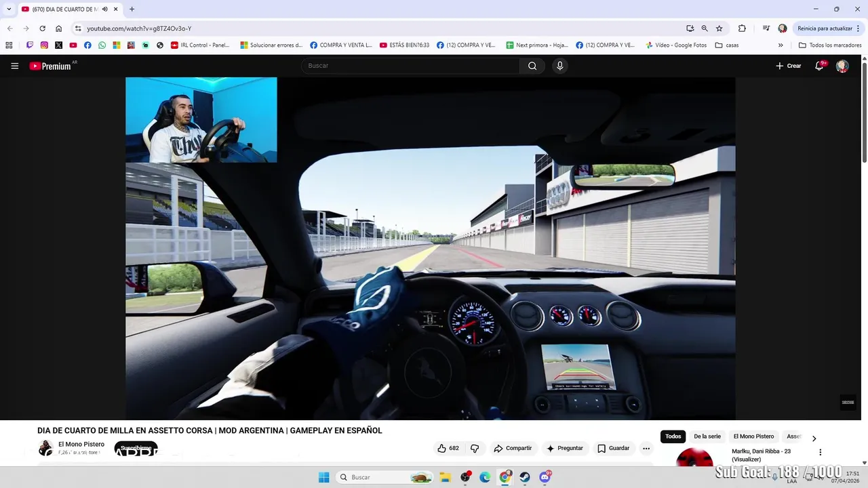Open the El Mono Pistero channel name
The image size is (868, 488).
(81, 445)
